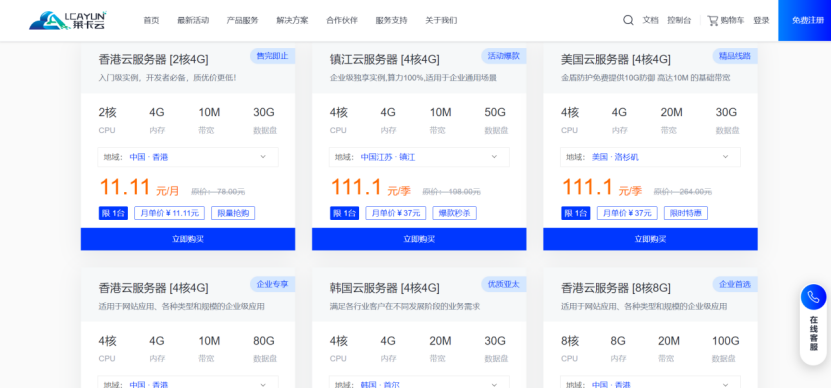The height and width of the screenshot is (388, 831).
Task: Open 服务支持 menu item
Action: 392,20
